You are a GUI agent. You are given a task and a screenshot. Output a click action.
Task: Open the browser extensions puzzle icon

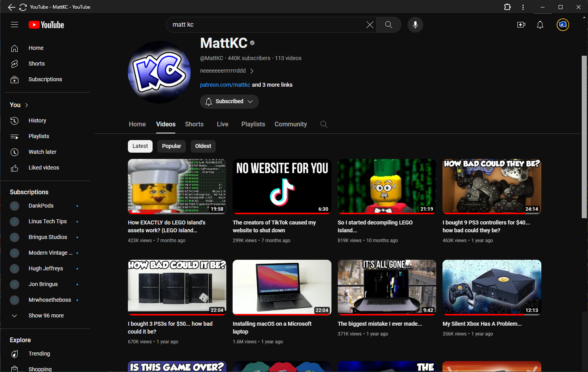click(x=507, y=7)
